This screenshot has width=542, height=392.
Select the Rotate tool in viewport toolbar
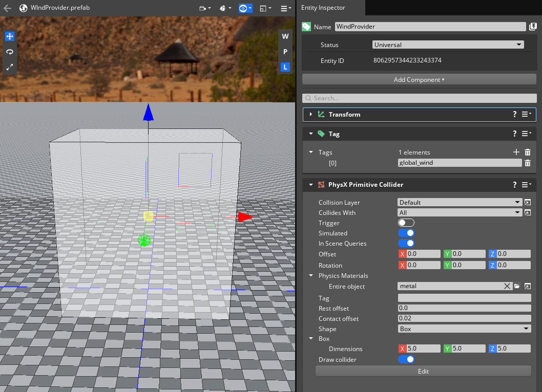tap(9, 52)
